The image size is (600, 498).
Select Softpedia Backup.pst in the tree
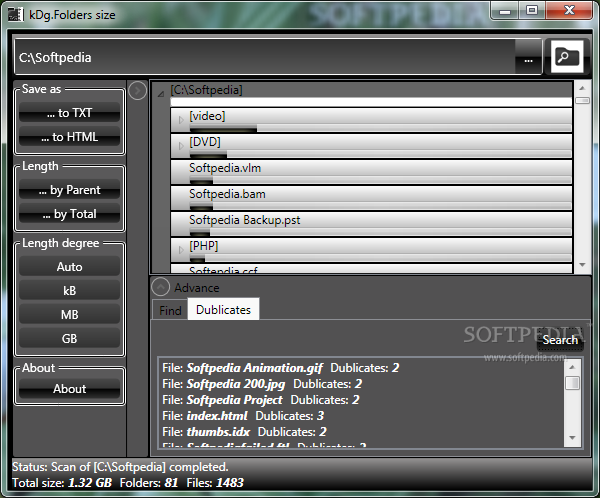(x=371, y=224)
